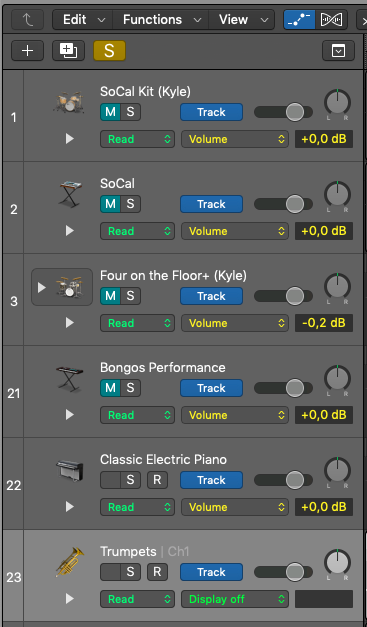Viewport: 367px width, 627px height.
Task: Click Track button on Trumpets
Action: point(211,572)
